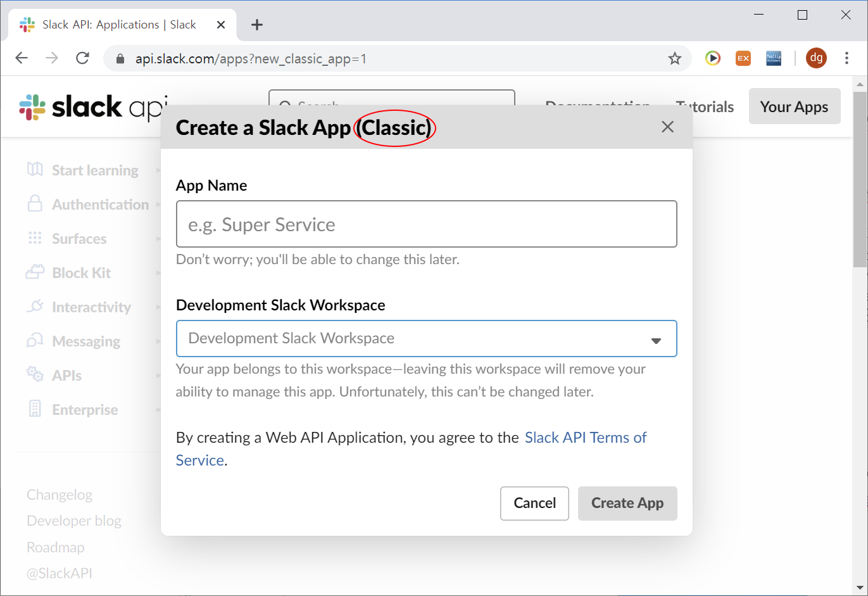Image resolution: width=868 pixels, height=596 pixels.
Task: Minimize the browser window
Action: [x=759, y=15]
